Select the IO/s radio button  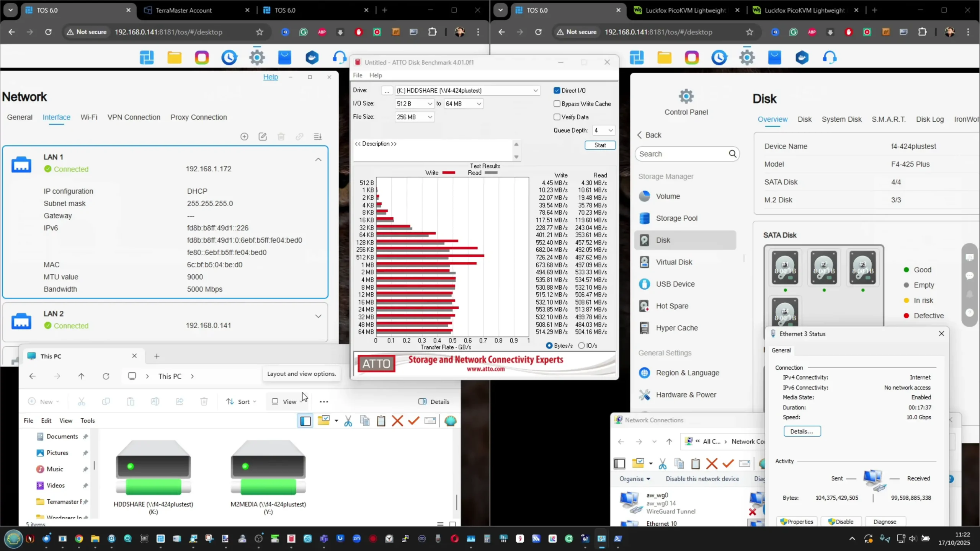[581, 346]
